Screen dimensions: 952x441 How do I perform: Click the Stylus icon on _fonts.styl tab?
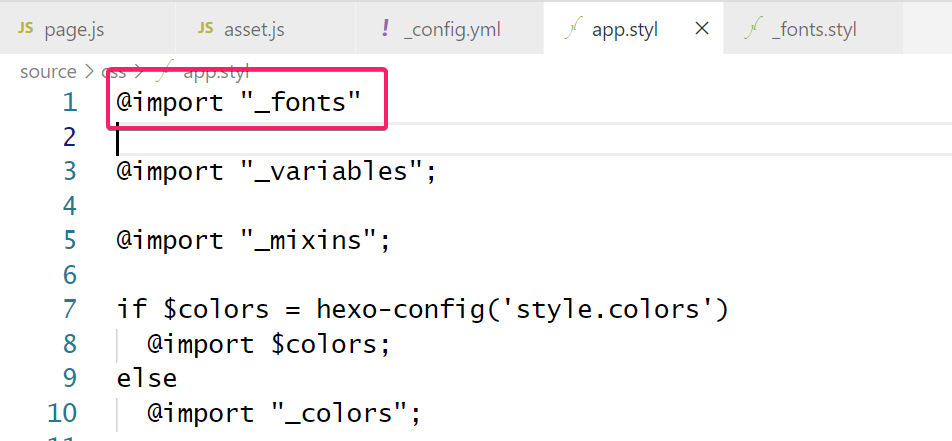[753, 29]
